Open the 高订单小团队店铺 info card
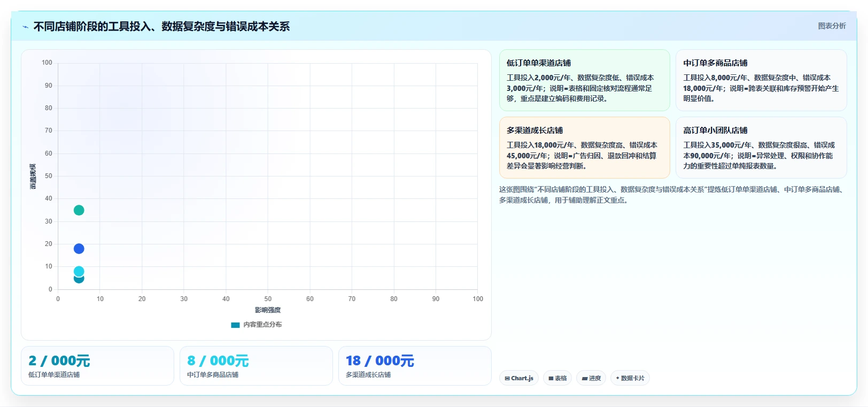Image resolution: width=868 pixels, height=407 pixels. point(761,148)
